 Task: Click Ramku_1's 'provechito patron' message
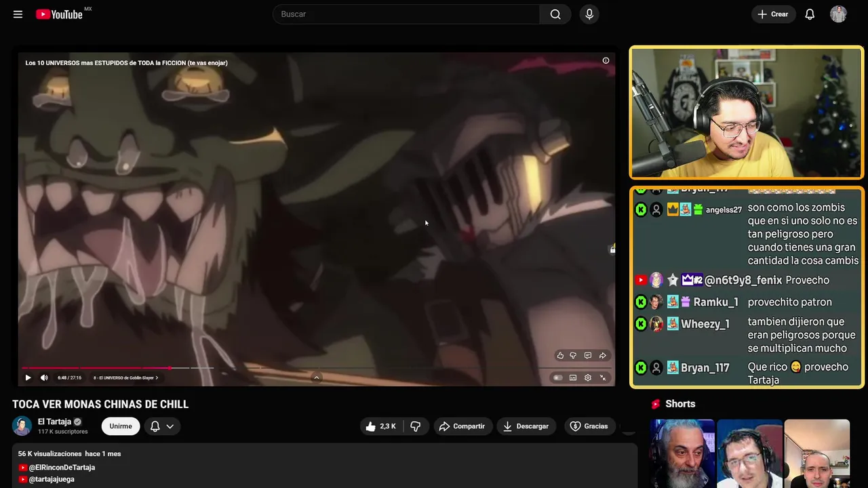click(x=789, y=302)
